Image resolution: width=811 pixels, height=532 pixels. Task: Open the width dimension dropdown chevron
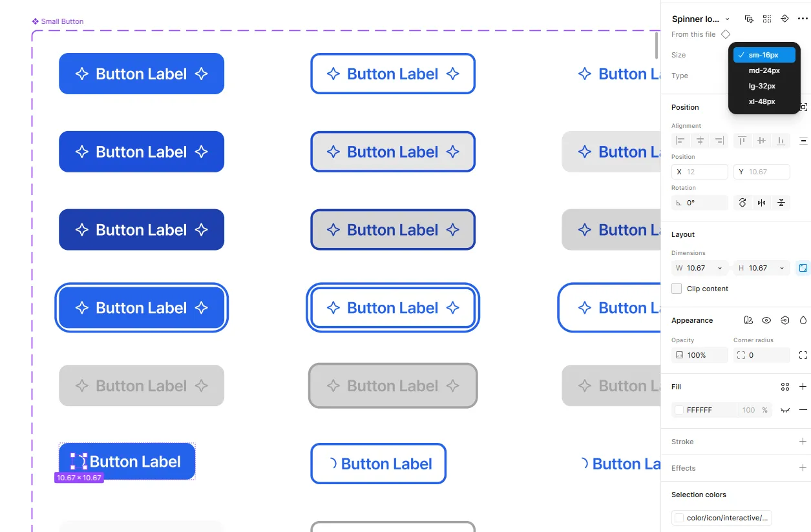point(720,268)
